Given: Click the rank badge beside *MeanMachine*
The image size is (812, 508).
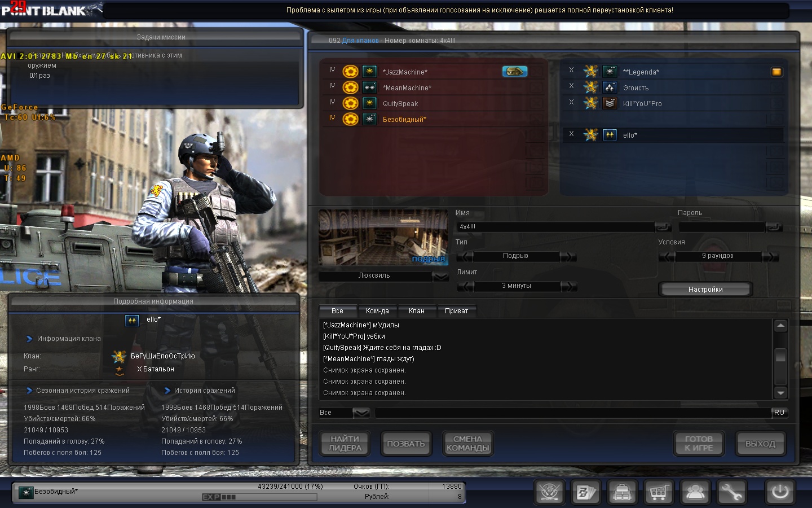Looking at the screenshot, I should coord(369,87).
